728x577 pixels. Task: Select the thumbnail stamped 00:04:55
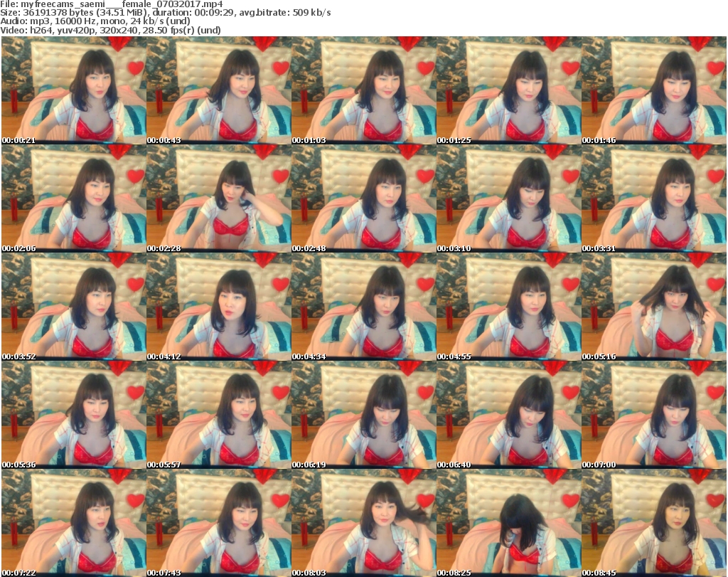(x=509, y=307)
